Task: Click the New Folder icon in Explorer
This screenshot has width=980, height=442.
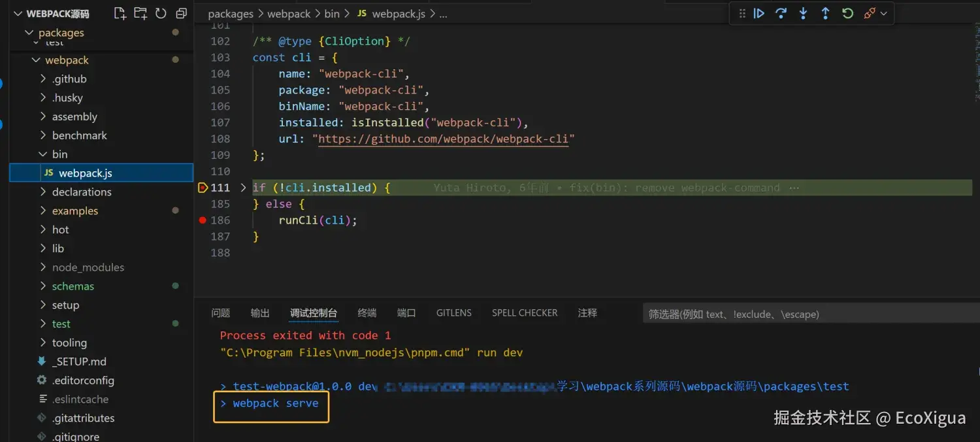Action: (x=140, y=13)
